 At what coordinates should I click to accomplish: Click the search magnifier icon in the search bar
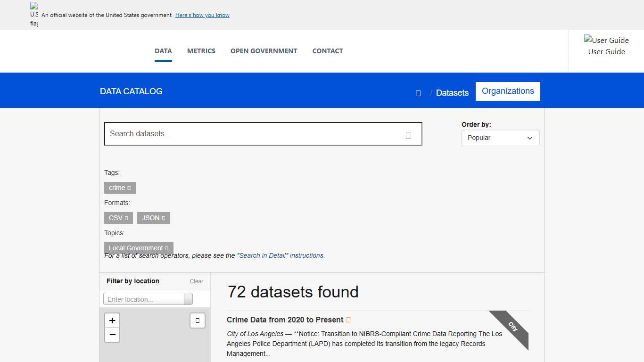coord(408,134)
